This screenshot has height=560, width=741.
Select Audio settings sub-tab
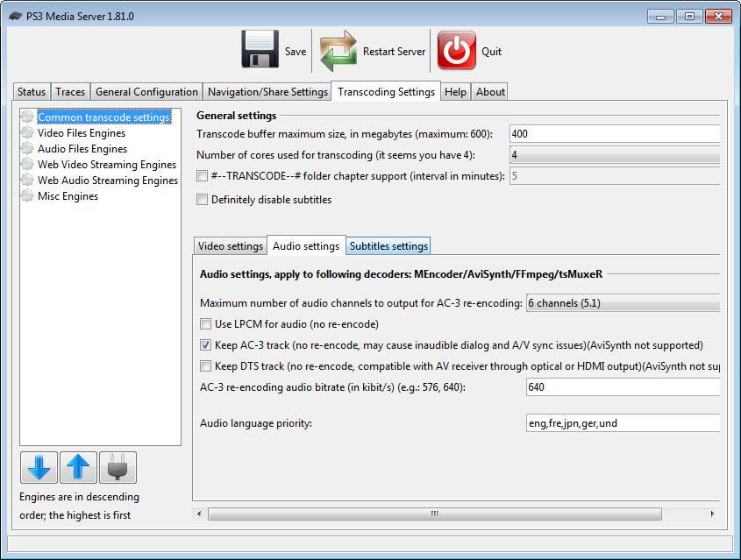click(306, 245)
